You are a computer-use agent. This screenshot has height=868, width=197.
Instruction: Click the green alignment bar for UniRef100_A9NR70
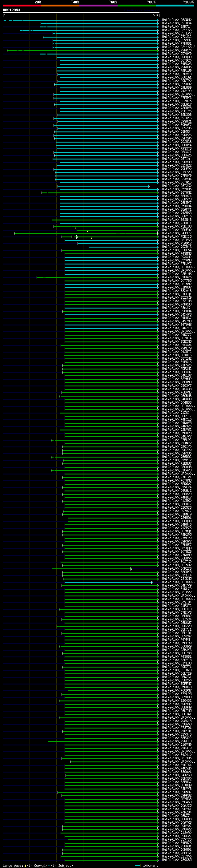[x=83, y=50]
